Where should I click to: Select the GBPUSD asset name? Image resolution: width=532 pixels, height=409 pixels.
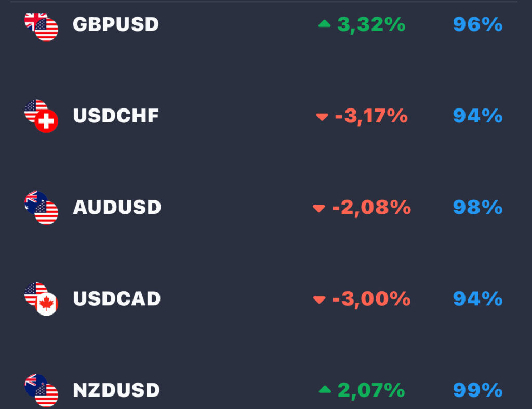pyautogui.click(x=116, y=24)
